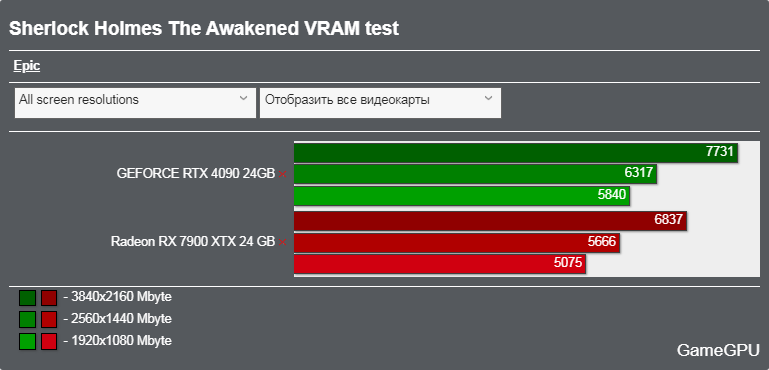769x370 pixels.
Task: Select the Epic quality tab
Action: (x=26, y=66)
